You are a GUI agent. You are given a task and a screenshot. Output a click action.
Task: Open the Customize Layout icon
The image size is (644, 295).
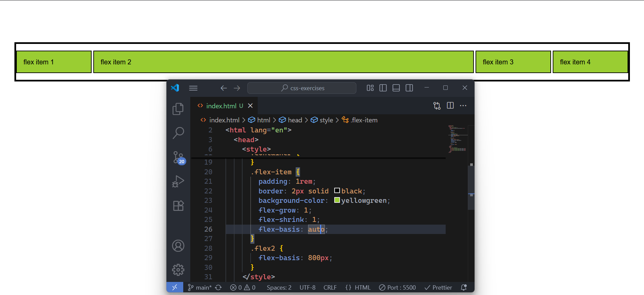pyautogui.click(x=370, y=88)
